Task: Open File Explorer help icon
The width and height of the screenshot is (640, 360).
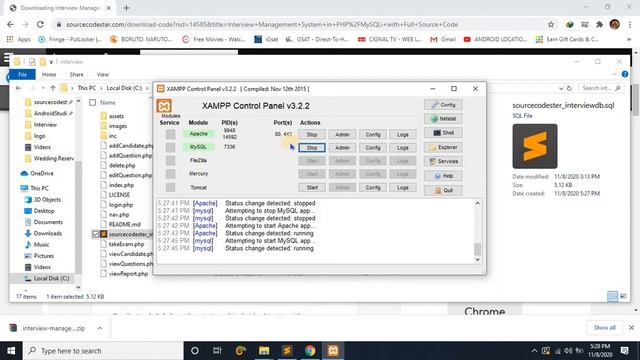Action: click(624, 74)
